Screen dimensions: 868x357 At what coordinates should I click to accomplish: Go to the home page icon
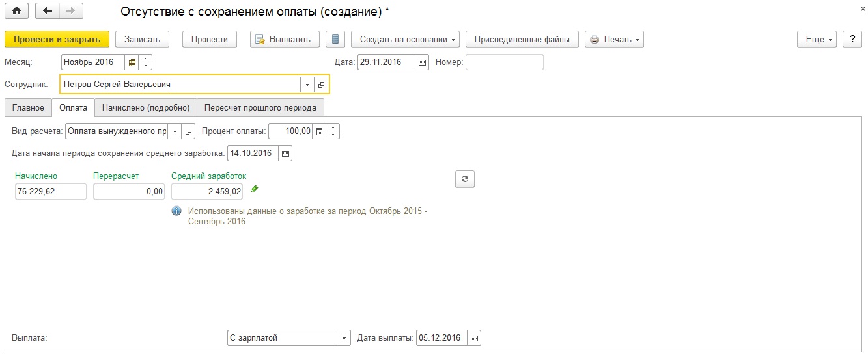coord(16,12)
